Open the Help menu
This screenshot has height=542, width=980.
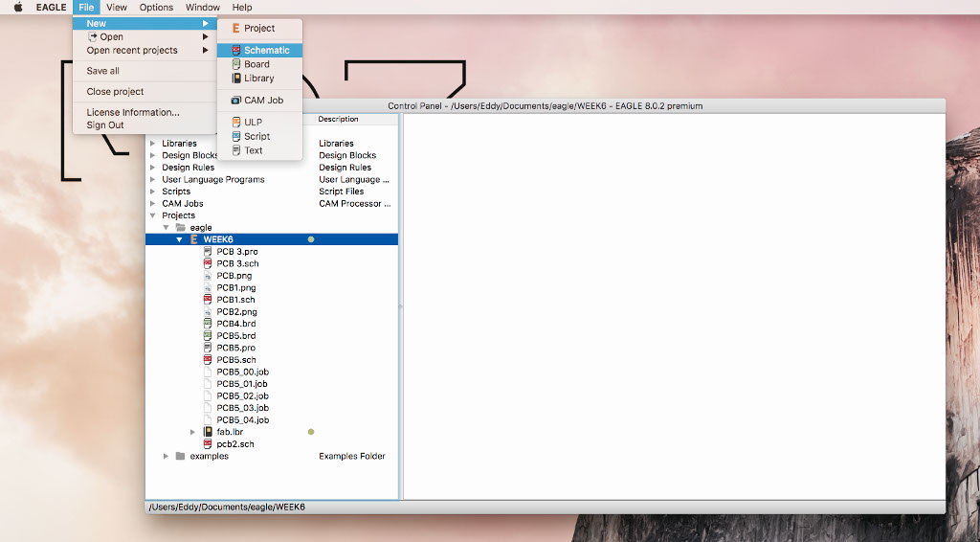tap(242, 7)
